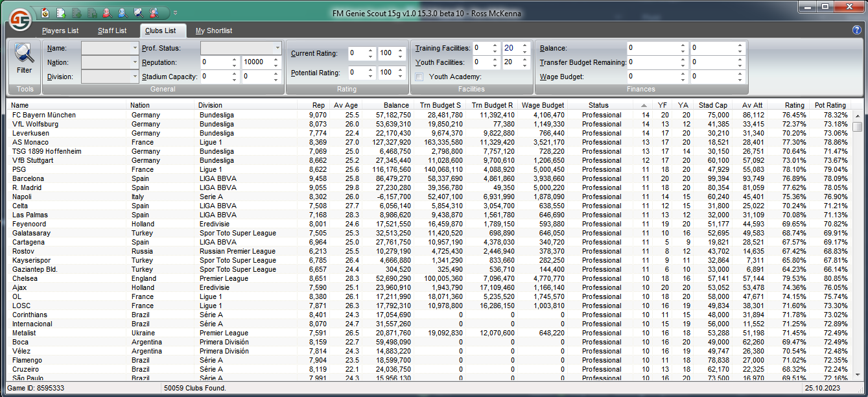
Task: Select the Napoli club row
Action: coord(428,197)
